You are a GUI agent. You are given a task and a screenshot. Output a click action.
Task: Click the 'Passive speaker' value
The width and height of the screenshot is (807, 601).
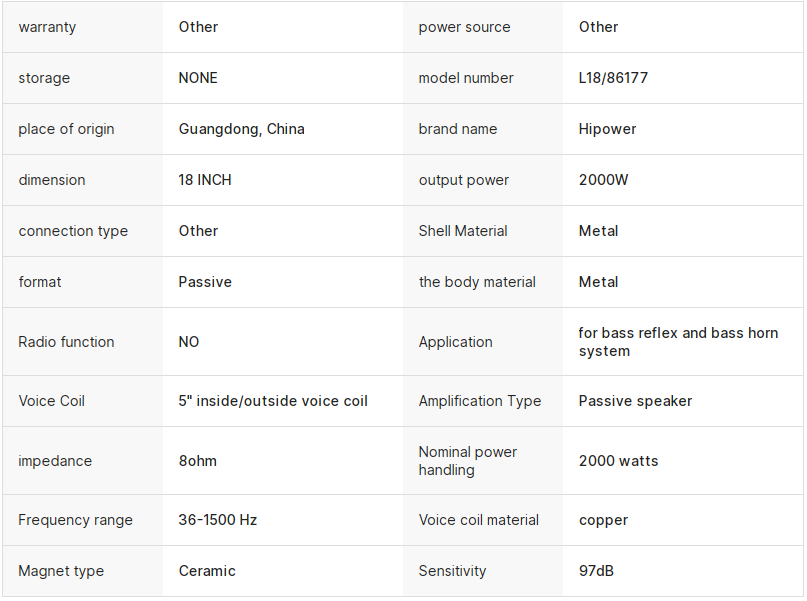635,401
